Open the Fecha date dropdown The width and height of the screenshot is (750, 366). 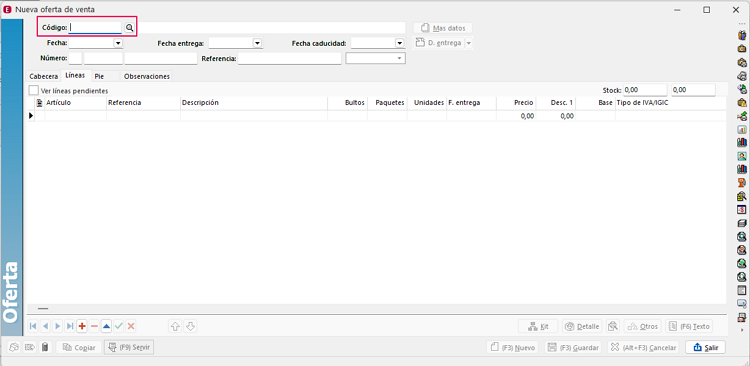118,43
